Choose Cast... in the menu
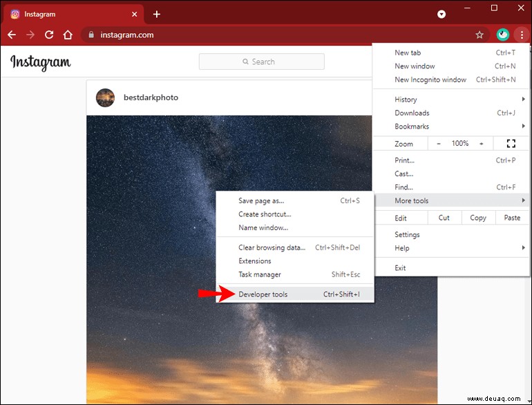The image size is (532, 405). (x=451, y=173)
